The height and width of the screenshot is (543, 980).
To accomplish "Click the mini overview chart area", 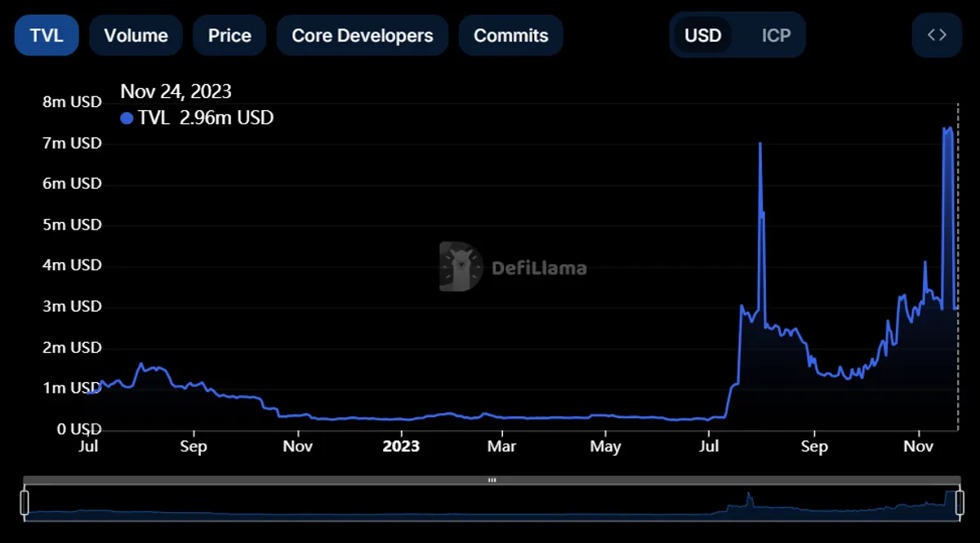I will point(492,502).
